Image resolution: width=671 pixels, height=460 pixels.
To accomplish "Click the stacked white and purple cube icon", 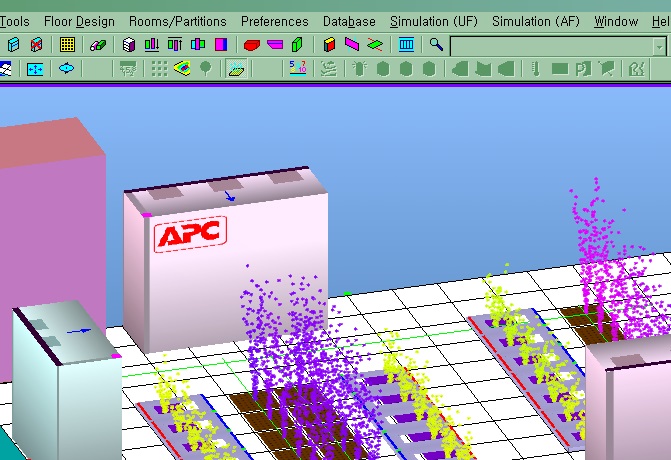I will click(x=128, y=45).
